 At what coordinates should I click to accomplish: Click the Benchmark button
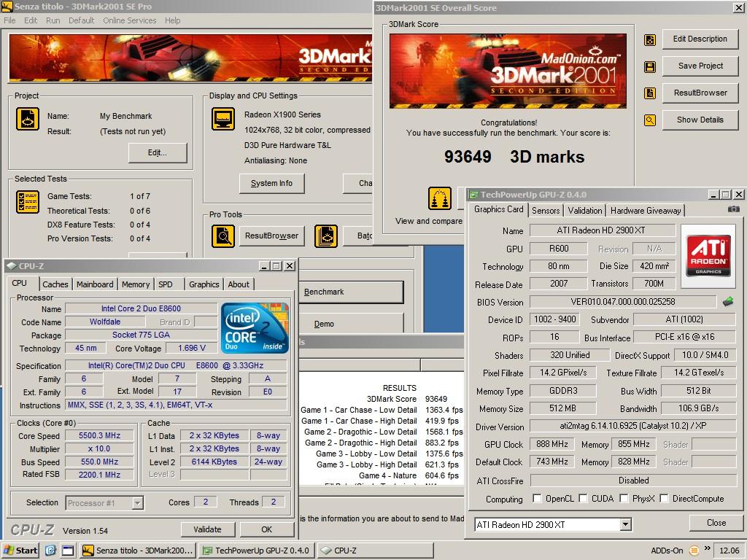click(352, 292)
